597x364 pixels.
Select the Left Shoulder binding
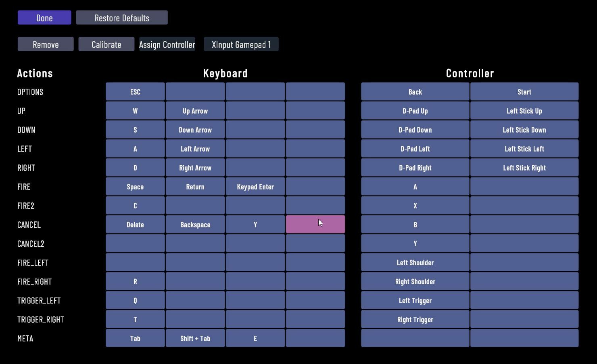[x=415, y=262]
